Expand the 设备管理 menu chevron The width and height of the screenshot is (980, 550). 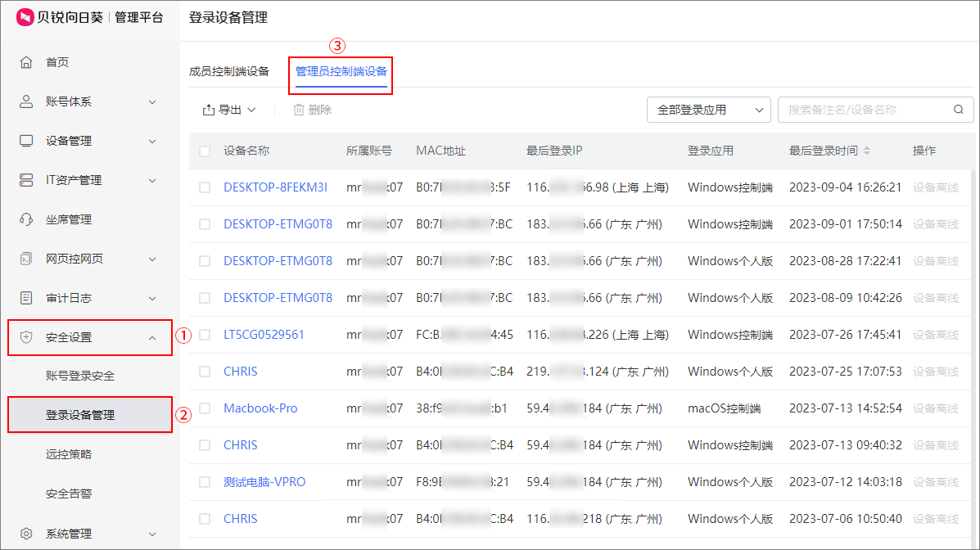tap(152, 142)
